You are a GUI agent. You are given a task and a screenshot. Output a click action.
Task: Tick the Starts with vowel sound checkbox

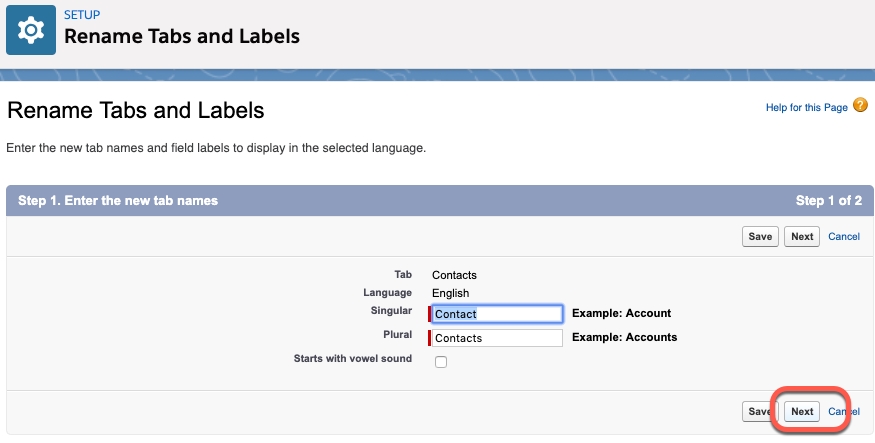[x=441, y=362]
